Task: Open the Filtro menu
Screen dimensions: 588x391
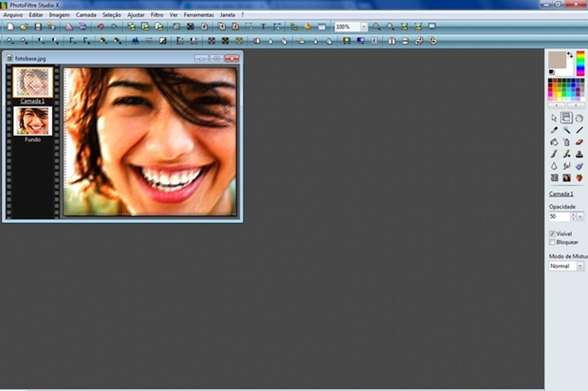Action: pos(157,14)
